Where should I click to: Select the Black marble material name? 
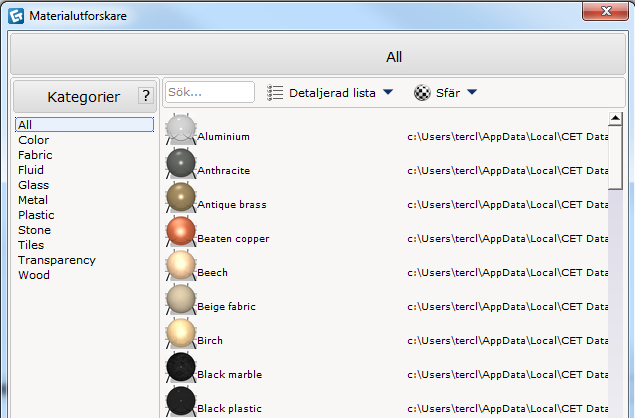point(230,375)
